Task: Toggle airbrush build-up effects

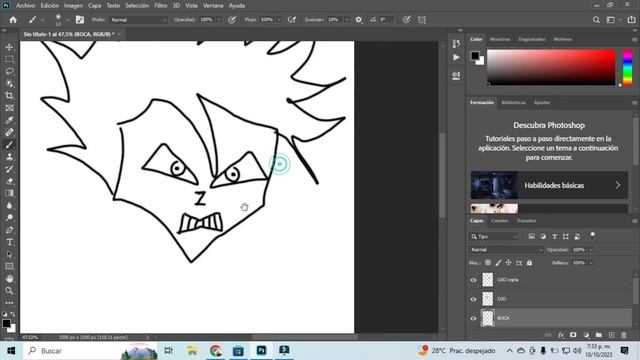Action: (292, 20)
